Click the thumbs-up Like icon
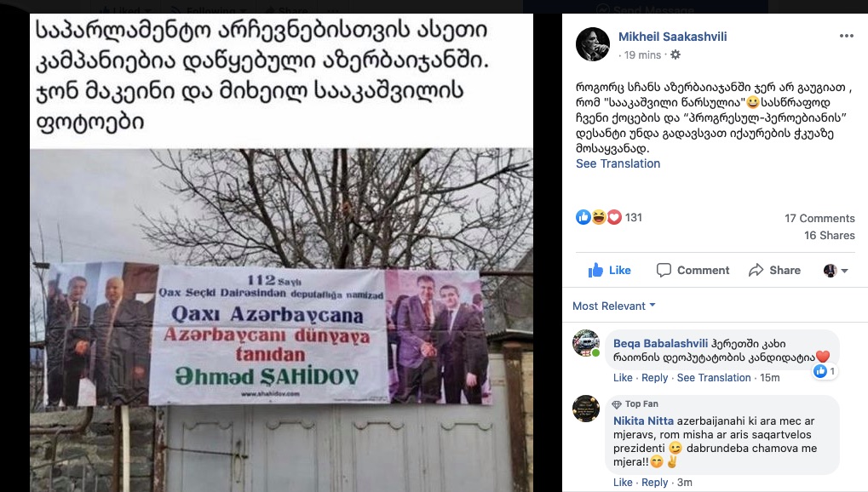Screen dimensions: 868x492 coord(595,270)
